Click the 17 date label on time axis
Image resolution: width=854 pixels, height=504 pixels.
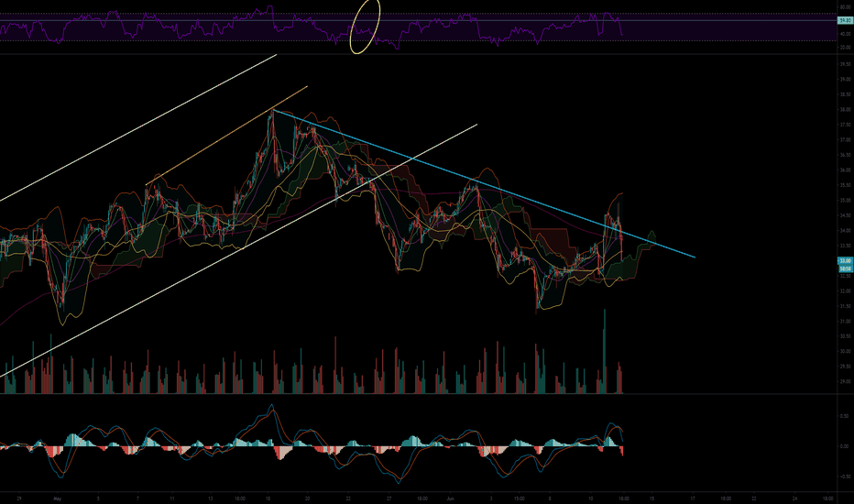pos(693,499)
